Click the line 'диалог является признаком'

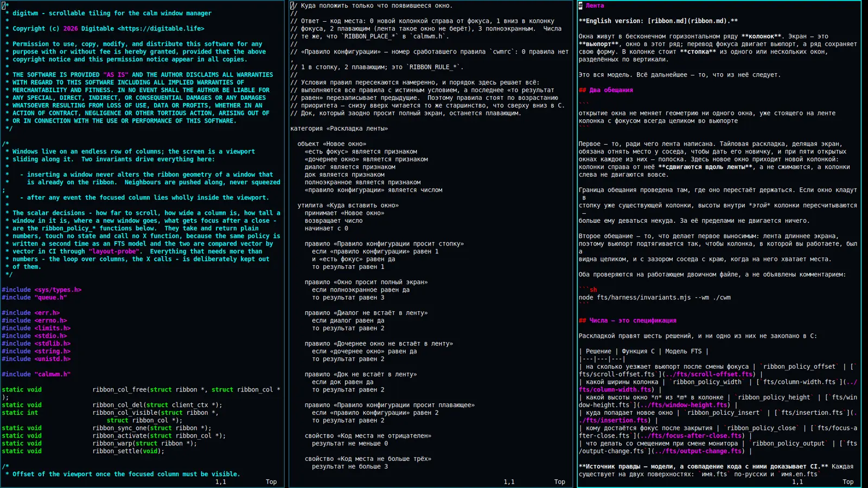[350, 167]
